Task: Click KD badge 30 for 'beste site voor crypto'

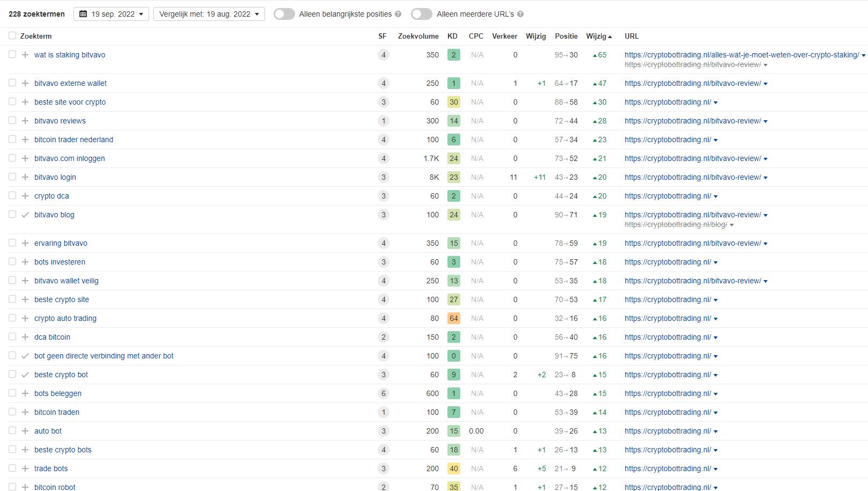Action: click(454, 102)
